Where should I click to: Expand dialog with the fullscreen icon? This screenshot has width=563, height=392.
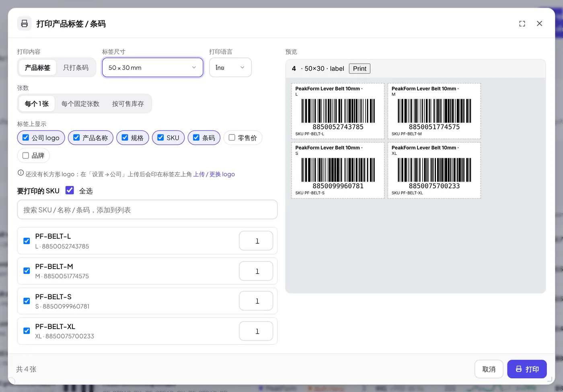522,24
